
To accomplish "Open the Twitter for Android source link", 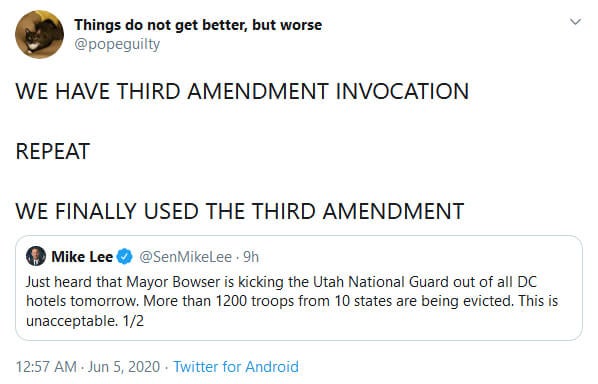I will point(236,367).
